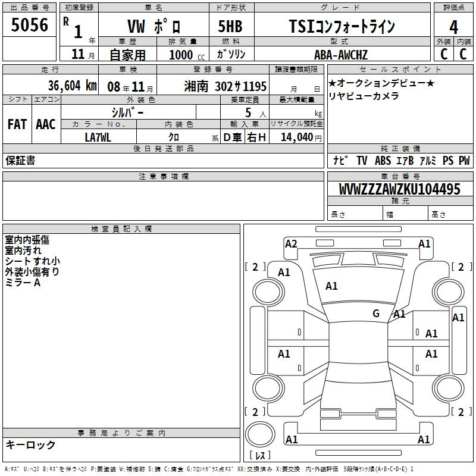Click the FAT shift type cell
Viewport: 476px width, 476px height.
(17, 124)
